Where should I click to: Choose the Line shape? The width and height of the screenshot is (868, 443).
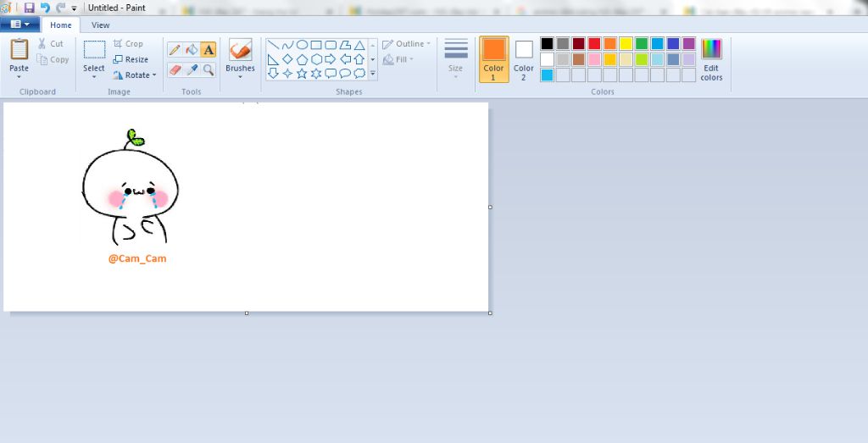[x=273, y=45]
